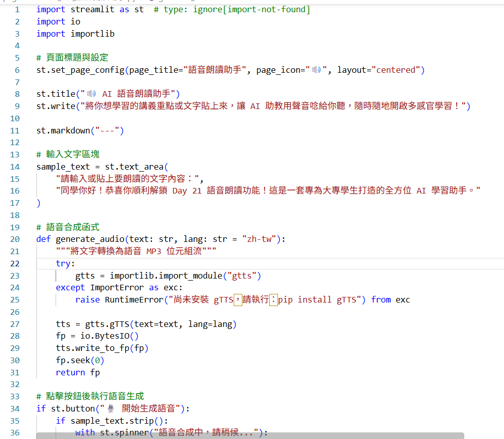The image size is (504, 439).
Task: Click "RuntimeError" in the raise statement
Action: pos(134,300)
